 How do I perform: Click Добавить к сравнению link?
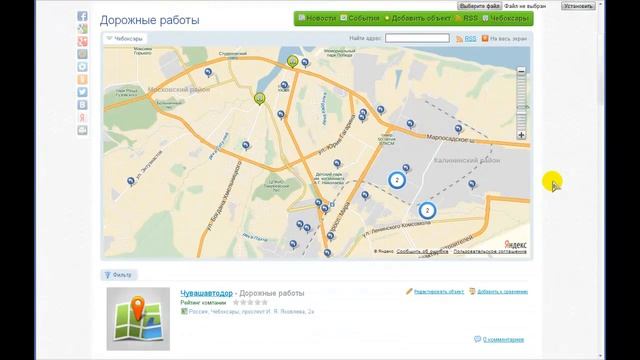coord(502,291)
